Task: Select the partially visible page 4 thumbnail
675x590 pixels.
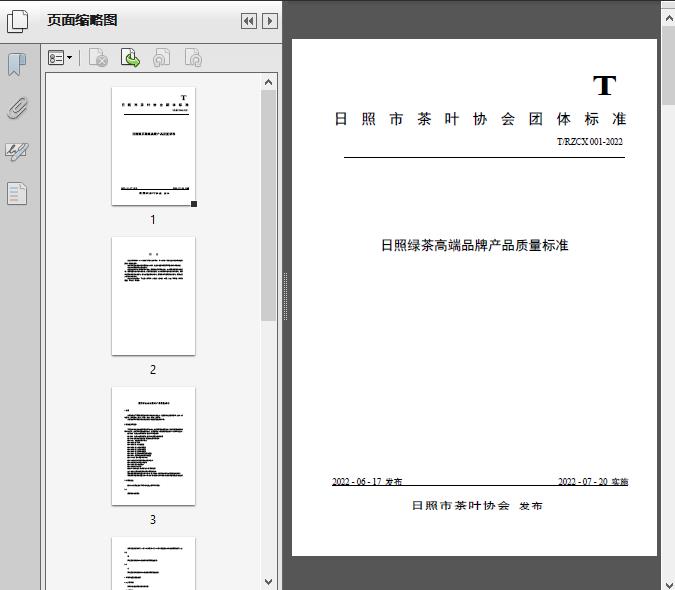Action: [x=153, y=563]
